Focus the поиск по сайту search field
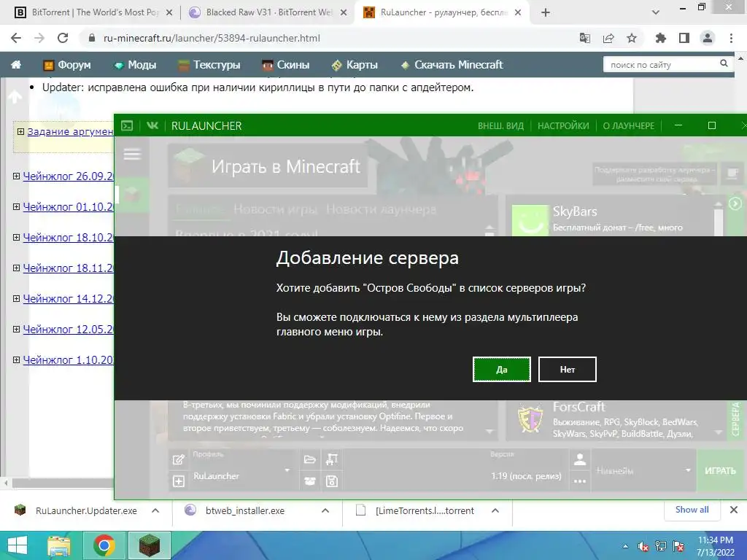Viewport: 747px width, 560px height. [661, 64]
